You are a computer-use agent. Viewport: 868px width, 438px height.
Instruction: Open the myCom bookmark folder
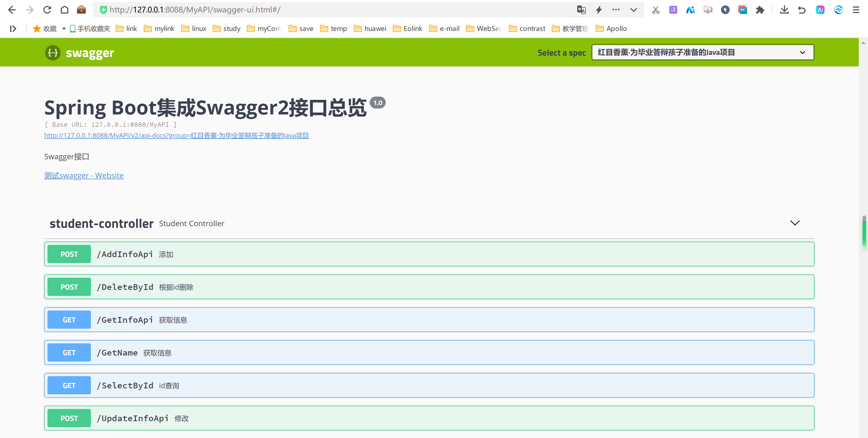point(264,29)
